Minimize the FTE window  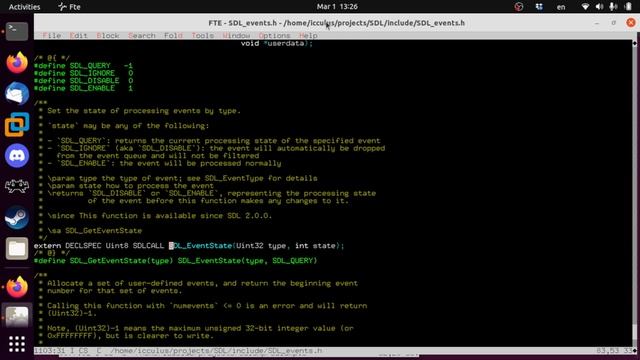(x=597, y=23)
